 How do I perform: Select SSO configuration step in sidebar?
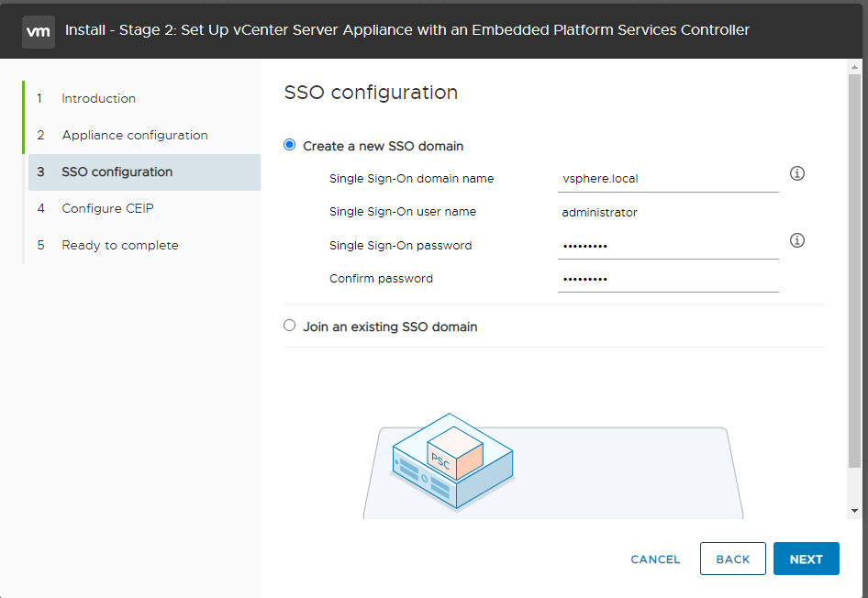point(144,172)
